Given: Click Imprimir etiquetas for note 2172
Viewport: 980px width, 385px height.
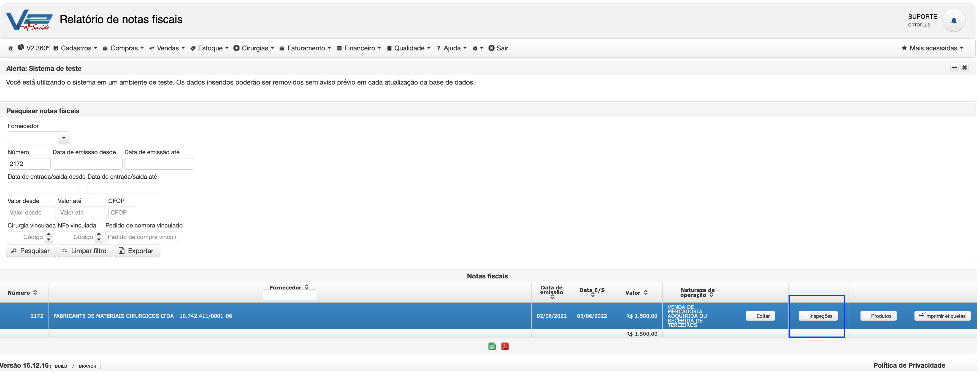Looking at the screenshot, I should 942,316.
